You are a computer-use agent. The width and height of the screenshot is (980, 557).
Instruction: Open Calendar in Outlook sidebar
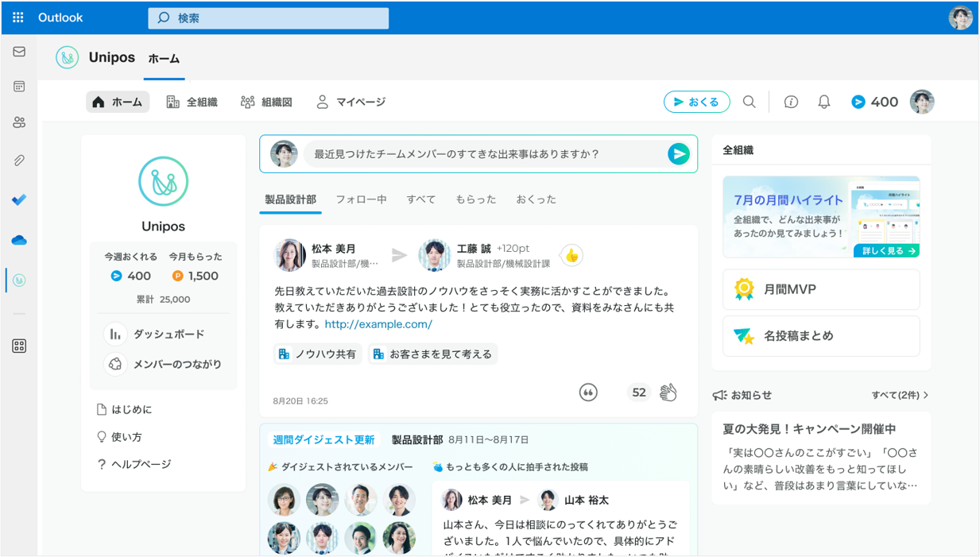click(19, 87)
